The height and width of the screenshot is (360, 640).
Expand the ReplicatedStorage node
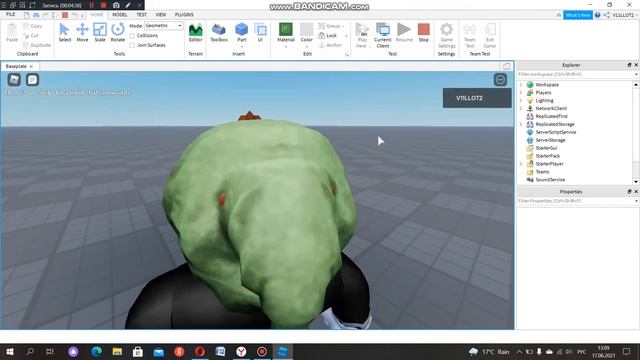tap(521, 124)
